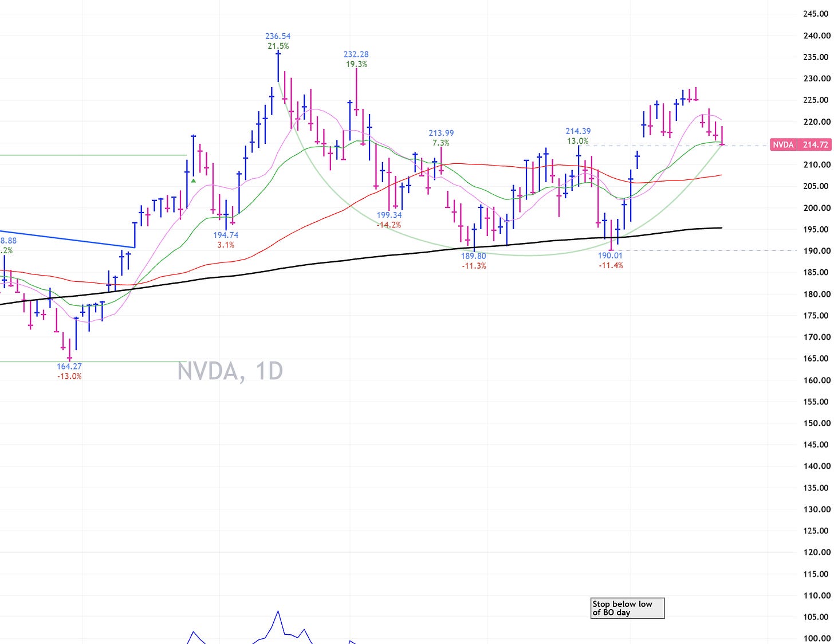Viewport: 834px width, 644px height.
Task: Select the 210.00 price axis label
Action: pyautogui.click(x=816, y=164)
